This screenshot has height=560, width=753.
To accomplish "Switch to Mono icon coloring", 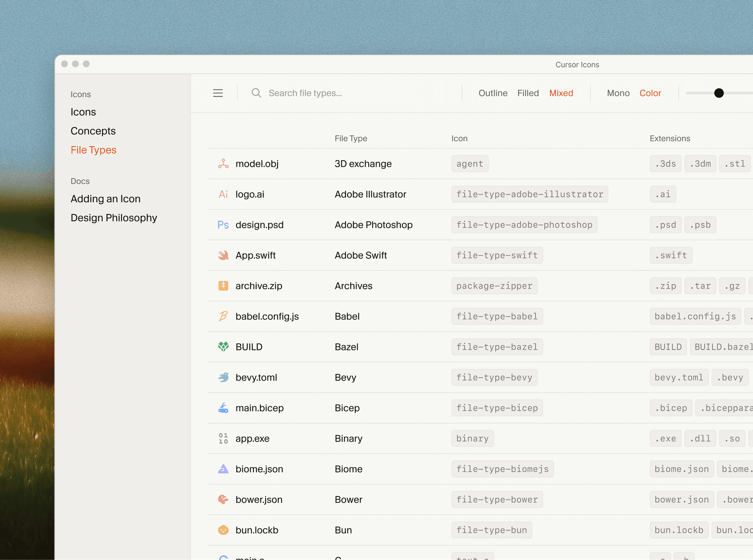I will 618,93.
